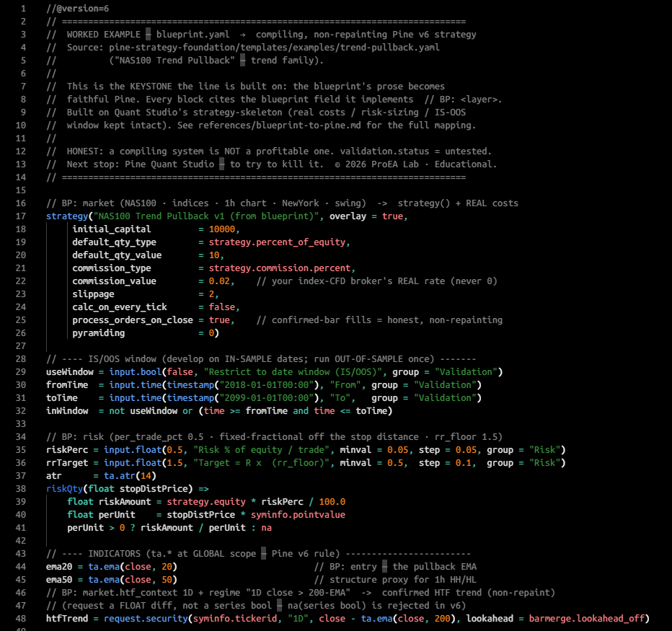Click the fromTime variable on line 30
The height and width of the screenshot is (631, 672).
point(67,385)
